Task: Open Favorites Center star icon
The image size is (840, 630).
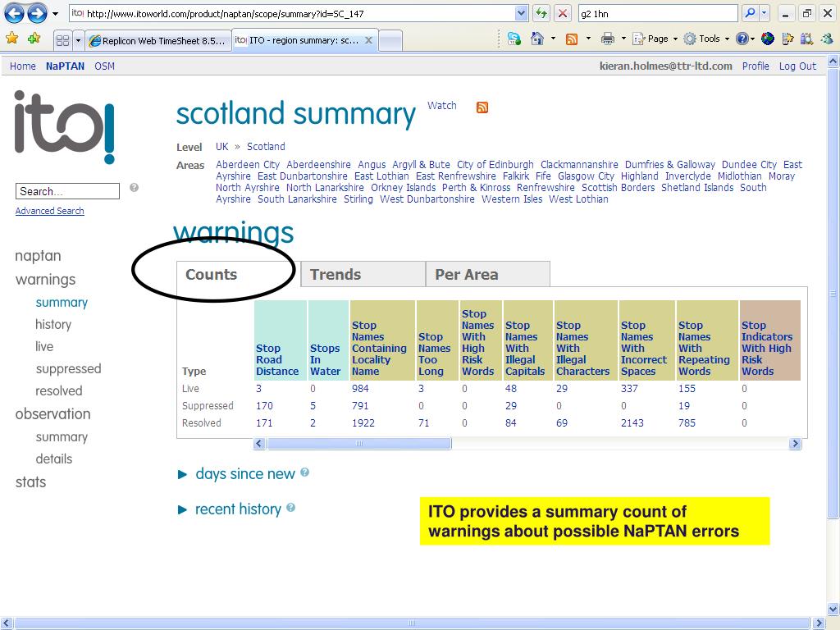Action: (11, 39)
